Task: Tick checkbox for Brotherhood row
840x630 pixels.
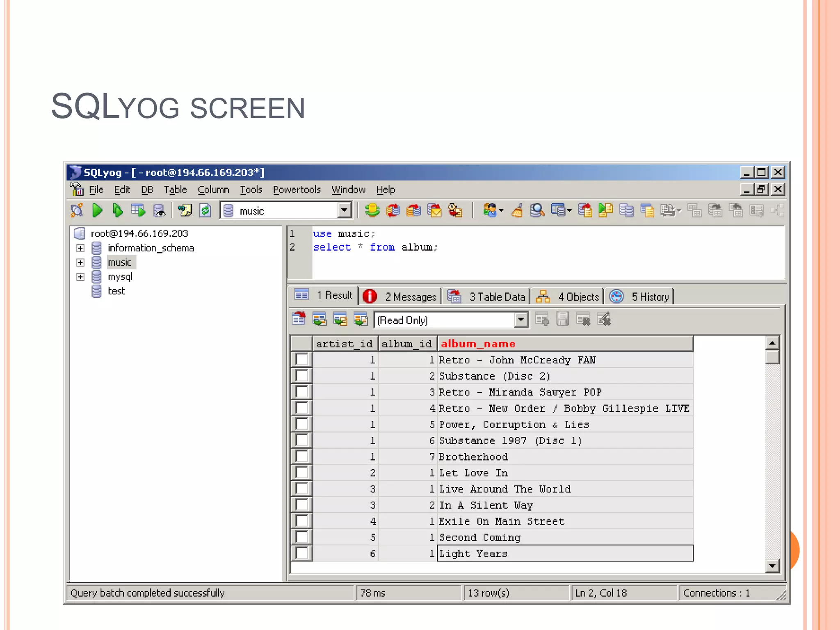Action: pos(302,457)
